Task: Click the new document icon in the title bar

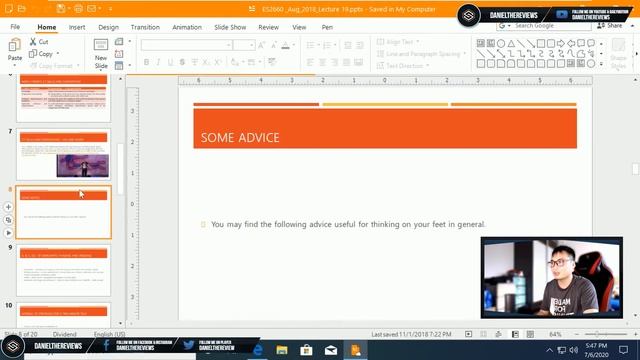Action: (9, 9)
